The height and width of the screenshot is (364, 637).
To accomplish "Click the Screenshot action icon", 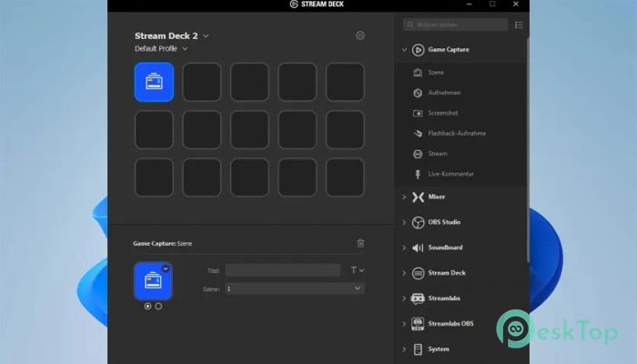I will tap(418, 113).
